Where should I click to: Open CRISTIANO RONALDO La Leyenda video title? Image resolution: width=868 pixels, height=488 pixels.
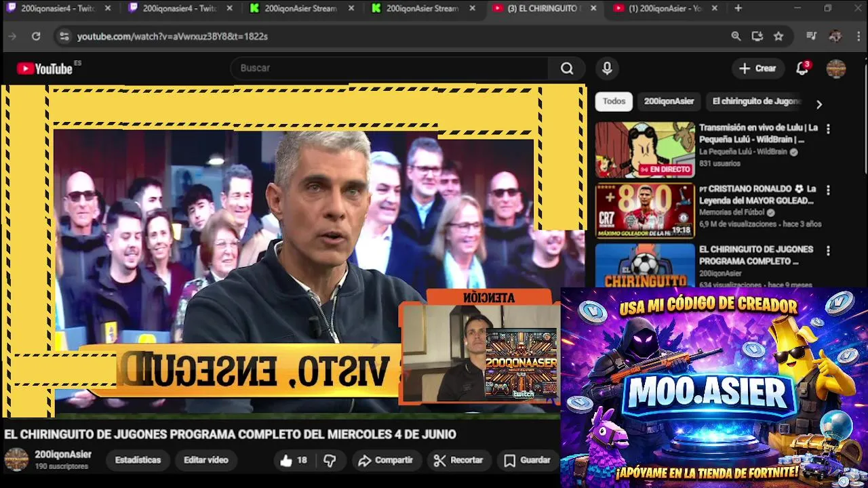coord(757,195)
